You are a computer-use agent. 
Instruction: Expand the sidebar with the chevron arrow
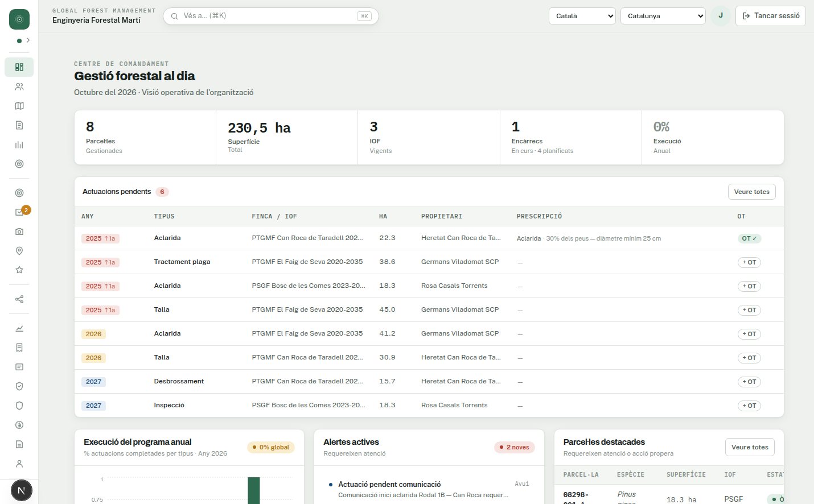pyautogui.click(x=28, y=40)
